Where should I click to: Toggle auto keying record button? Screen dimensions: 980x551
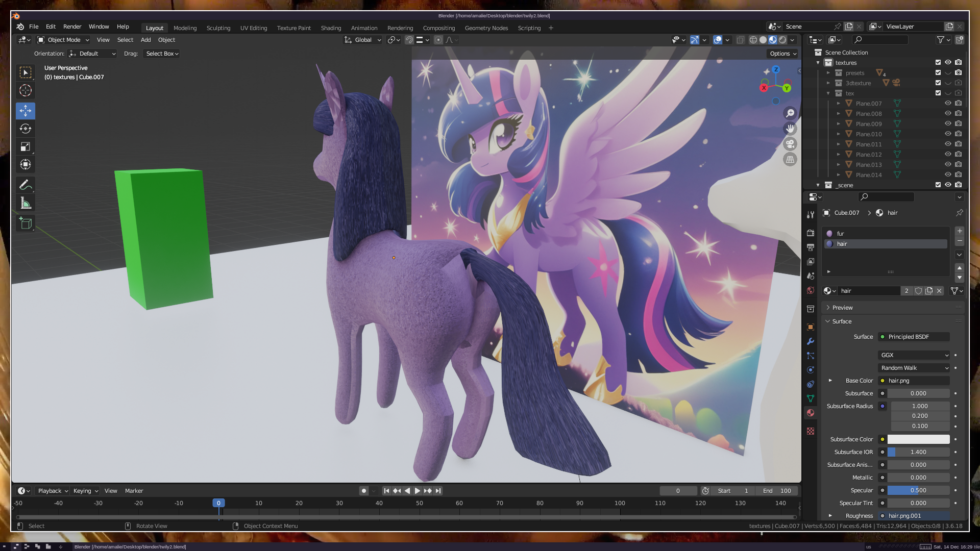(x=363, y=491)
